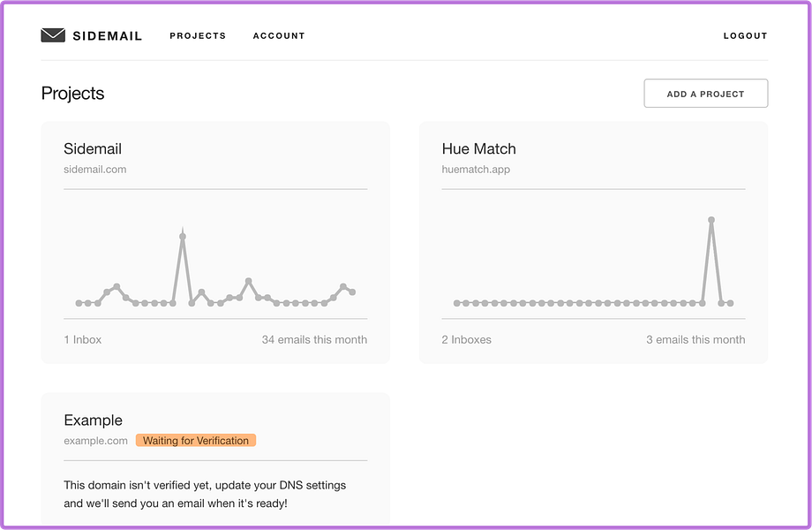Click the tallest spike in Sidemail chart

183,237
